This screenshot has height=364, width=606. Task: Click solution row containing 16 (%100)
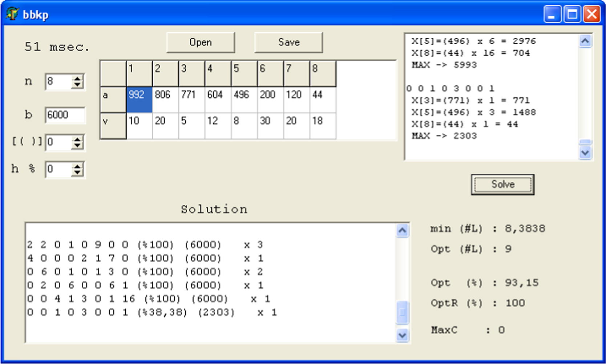pyautogui.click(x=149, y=299)
